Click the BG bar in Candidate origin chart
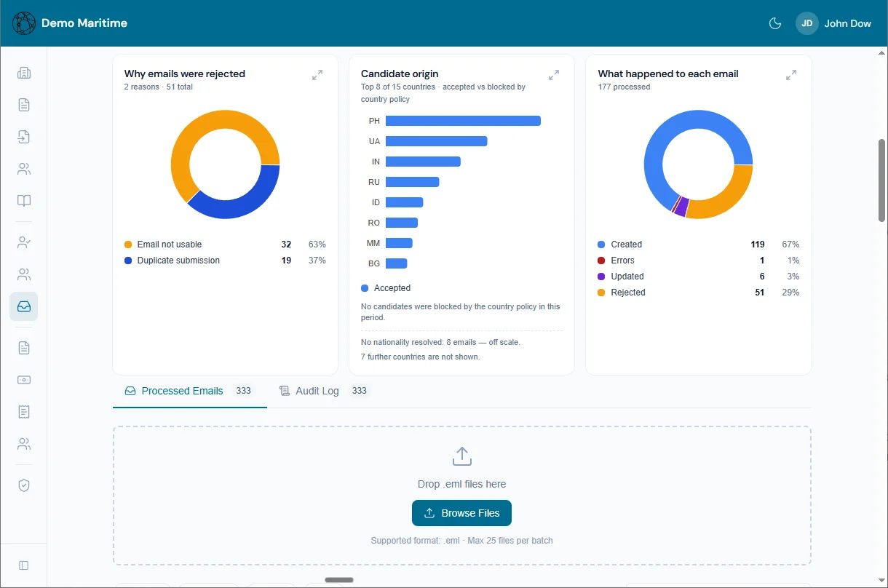 [396, 263]
